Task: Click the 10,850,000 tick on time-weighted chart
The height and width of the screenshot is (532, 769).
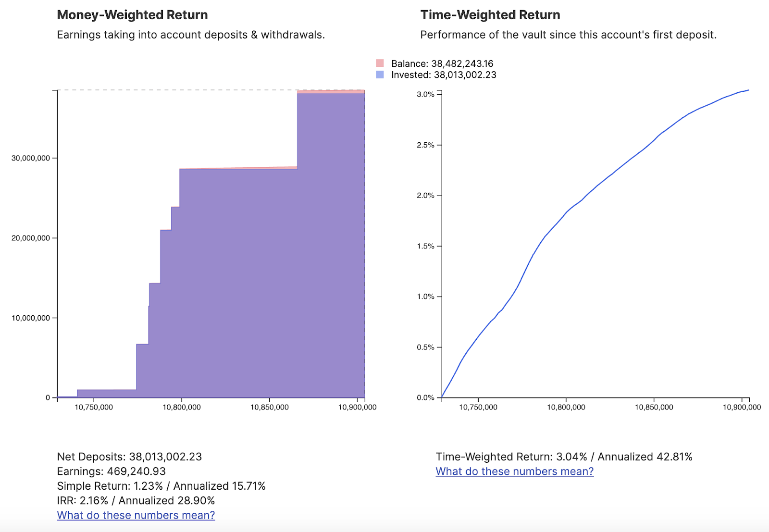Action: click(654, 407)
